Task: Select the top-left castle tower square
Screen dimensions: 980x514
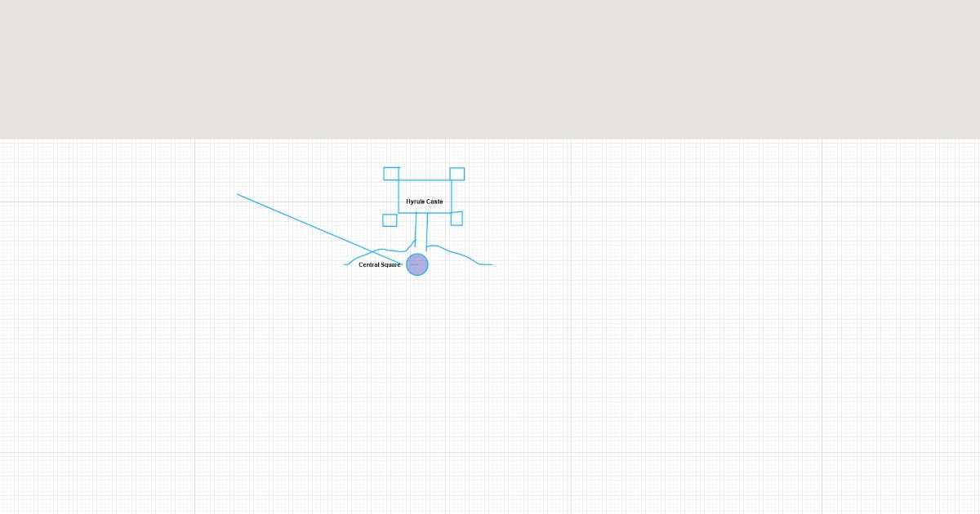Action: coord(391,174)
